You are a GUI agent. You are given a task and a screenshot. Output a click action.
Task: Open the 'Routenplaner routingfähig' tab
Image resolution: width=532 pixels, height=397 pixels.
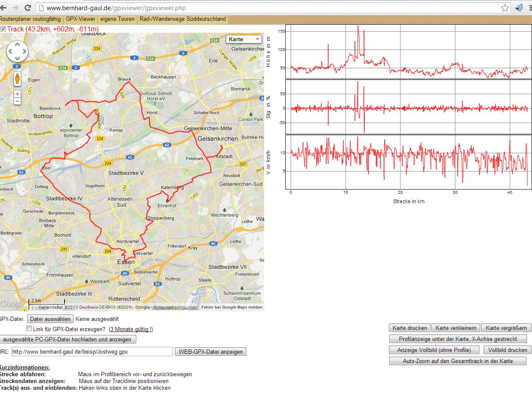pyautogui.click(x=30, y=19)
